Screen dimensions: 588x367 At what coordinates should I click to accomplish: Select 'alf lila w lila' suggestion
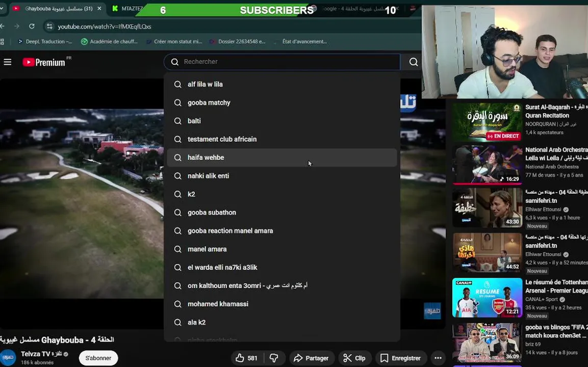pos(282,84)
